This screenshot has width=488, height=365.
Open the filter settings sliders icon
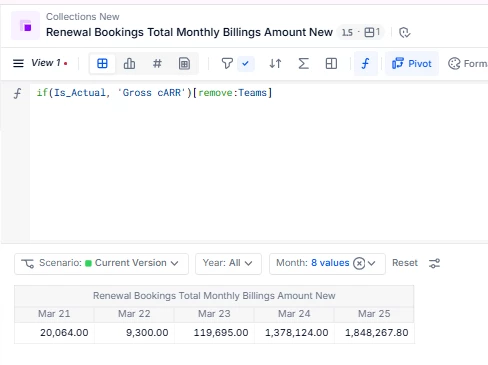click(x=434, y=263)
